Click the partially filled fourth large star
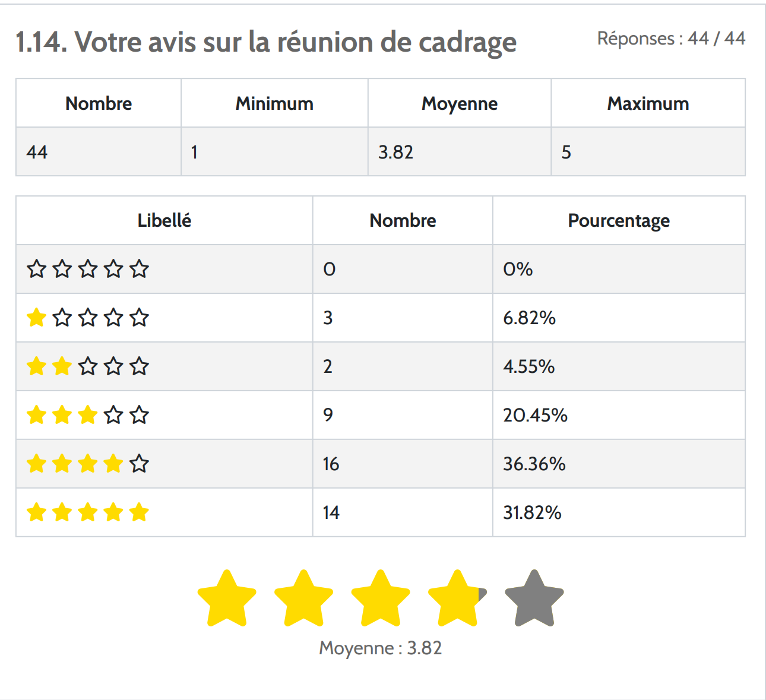This screenshot has height=700, width=766. (x=457, y=598)
